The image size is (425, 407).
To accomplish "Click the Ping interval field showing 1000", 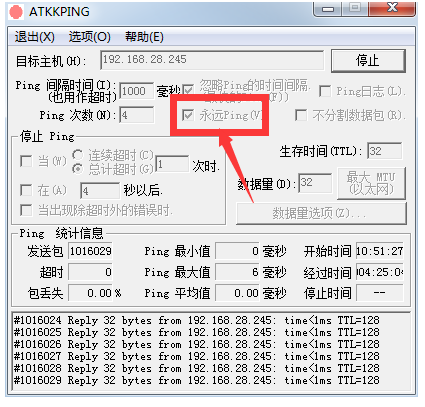I will click(136, 91).
